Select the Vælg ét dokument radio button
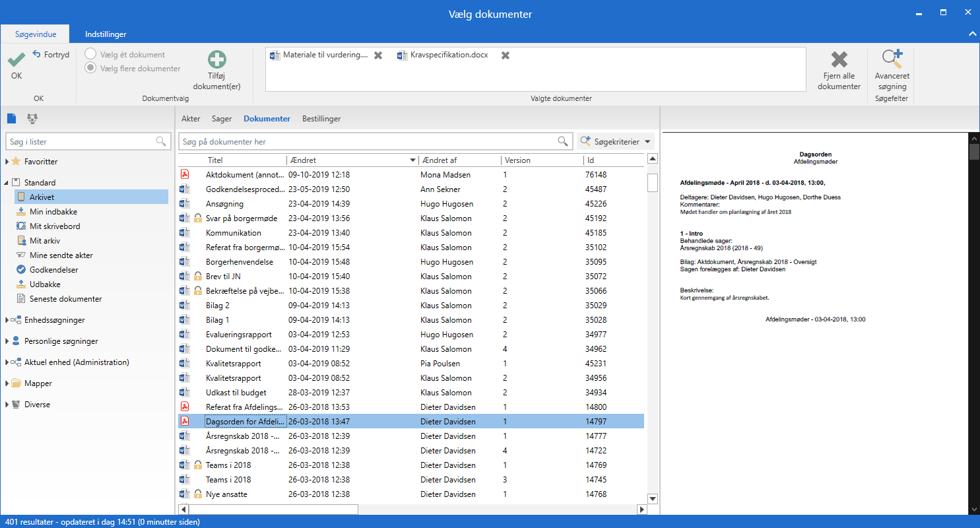Viewport: 980px width, 528px height. (x=90, y=55)
